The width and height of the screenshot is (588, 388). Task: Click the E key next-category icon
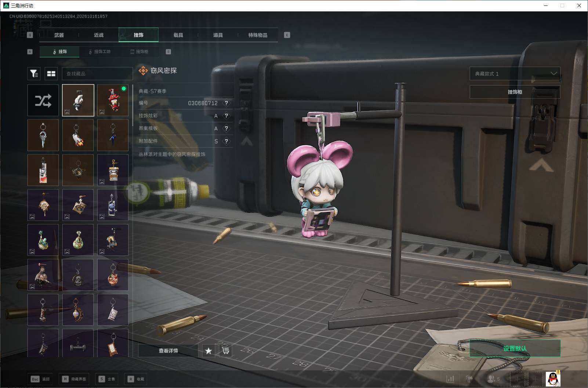287,35
